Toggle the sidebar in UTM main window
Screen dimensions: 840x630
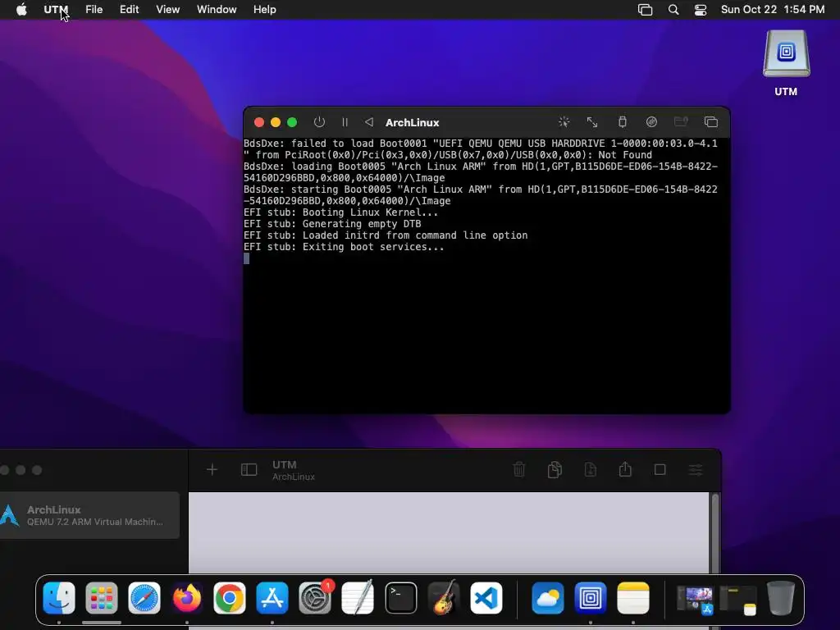(249, 470)
